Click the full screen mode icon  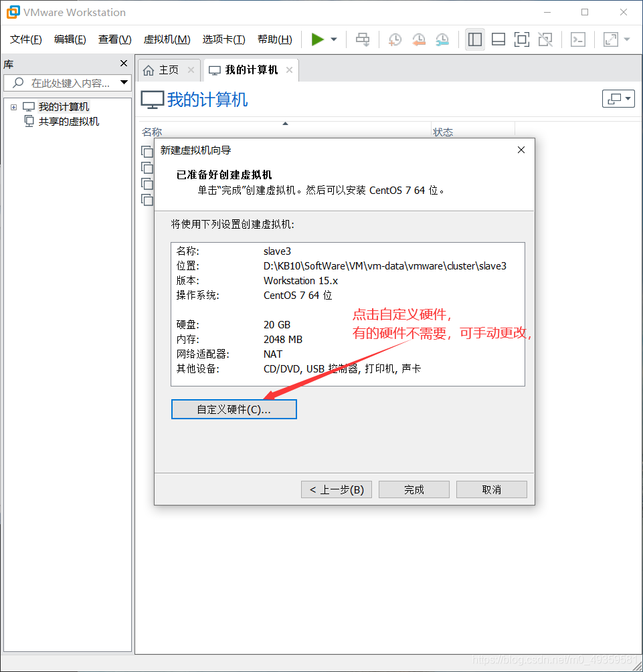pyautogui.click(x=522, y=39)
